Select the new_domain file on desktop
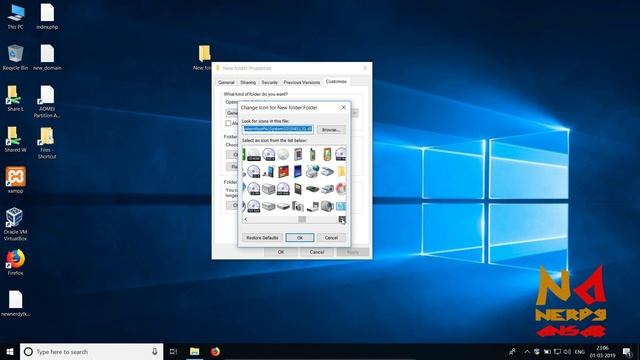 point(47,58)
